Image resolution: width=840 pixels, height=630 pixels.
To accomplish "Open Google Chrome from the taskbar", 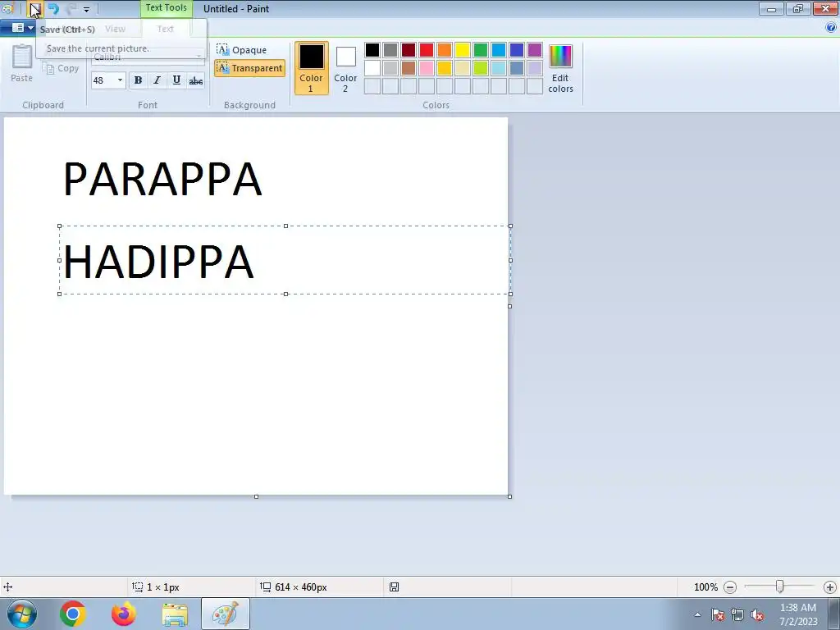I will point(73,614).
